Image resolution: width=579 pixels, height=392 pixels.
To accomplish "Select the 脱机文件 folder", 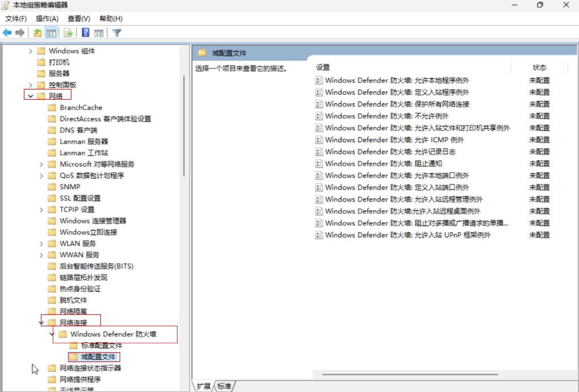I will tap(73, 300).
